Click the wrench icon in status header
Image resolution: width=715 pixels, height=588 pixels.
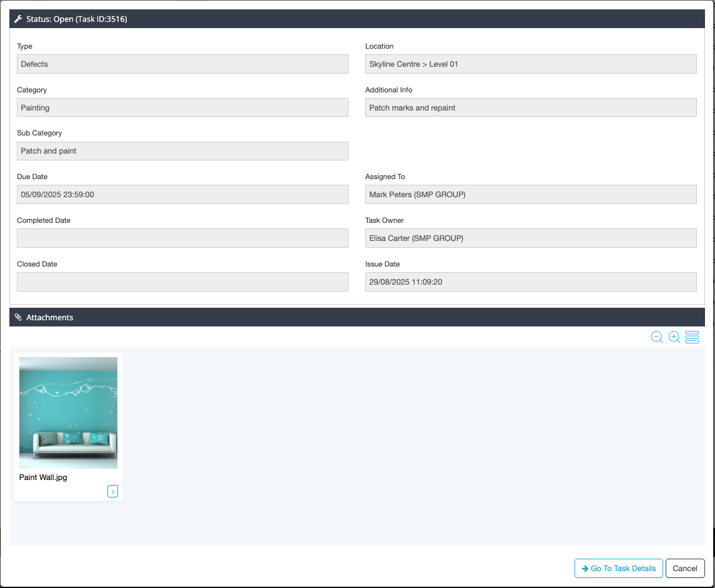coord(18,19)
